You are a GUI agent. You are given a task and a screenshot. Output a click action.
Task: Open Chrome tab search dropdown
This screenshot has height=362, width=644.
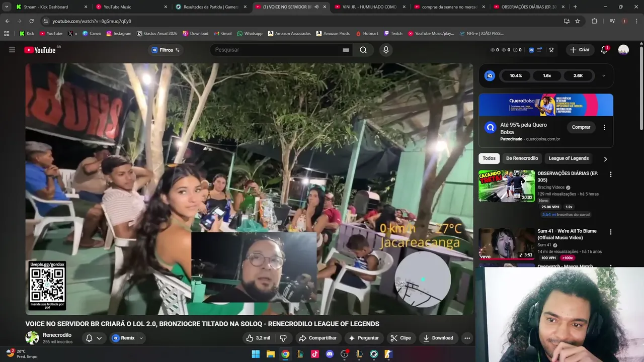pos(7,7)
